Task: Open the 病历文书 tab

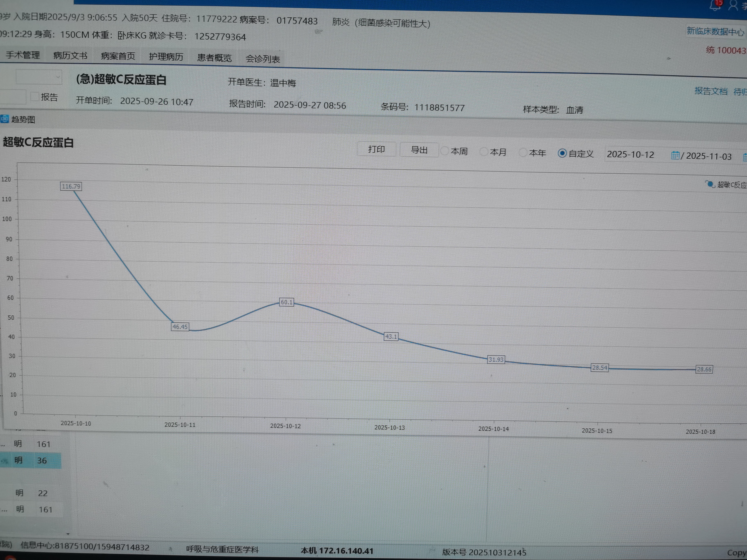Action: pyautogui.click(x=70, y=56)
